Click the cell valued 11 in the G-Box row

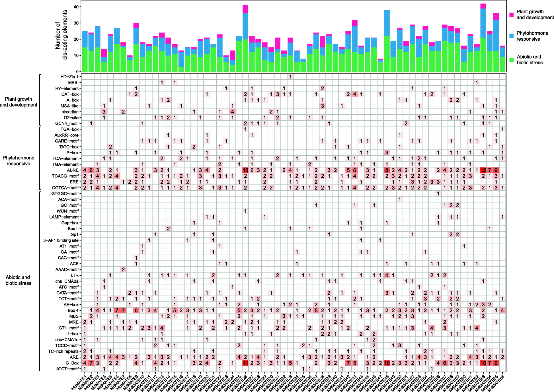[245, 363]
